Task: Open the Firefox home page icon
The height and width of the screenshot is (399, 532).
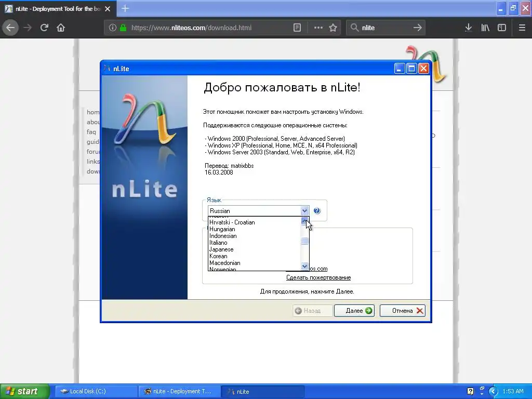Action: pos(61,28)
